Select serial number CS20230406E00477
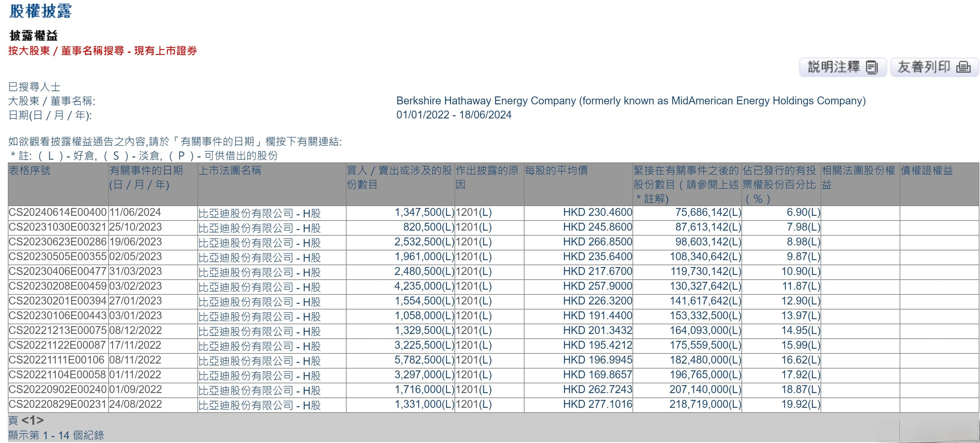 [x=57, y=271]
